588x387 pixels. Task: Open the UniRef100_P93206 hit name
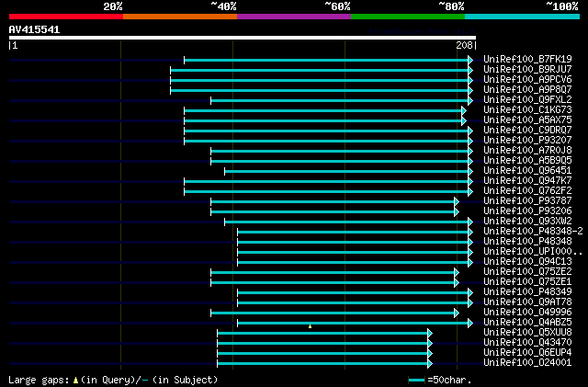tap(527, 211)
